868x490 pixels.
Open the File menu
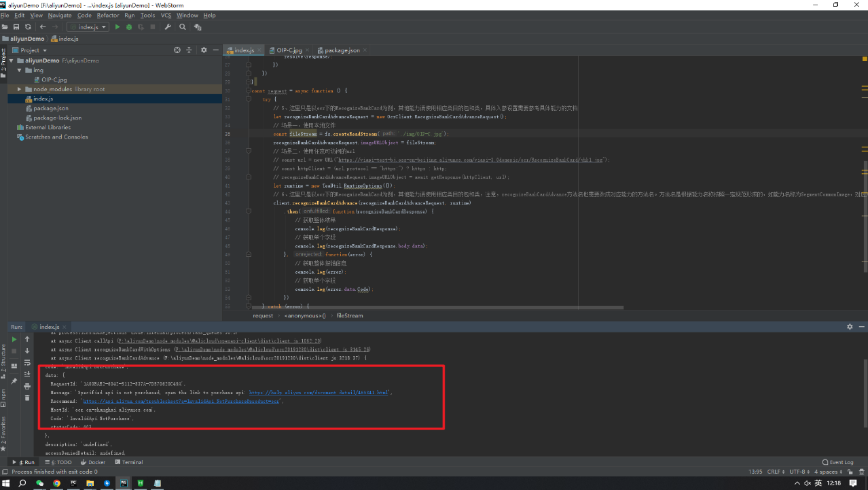[5, 15]
